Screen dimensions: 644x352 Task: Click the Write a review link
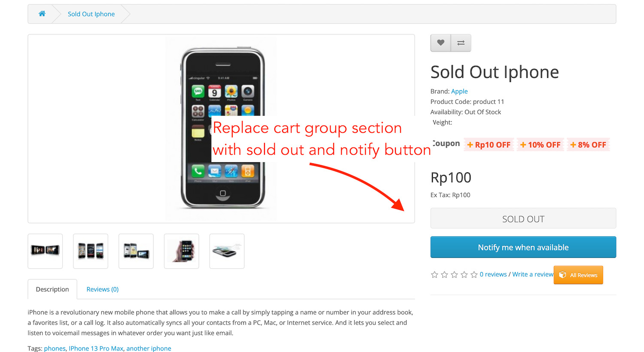point(532,274)
